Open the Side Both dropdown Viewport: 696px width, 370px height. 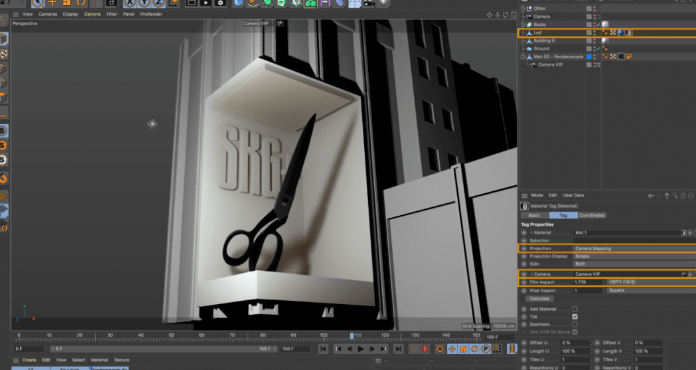(634, 264)
